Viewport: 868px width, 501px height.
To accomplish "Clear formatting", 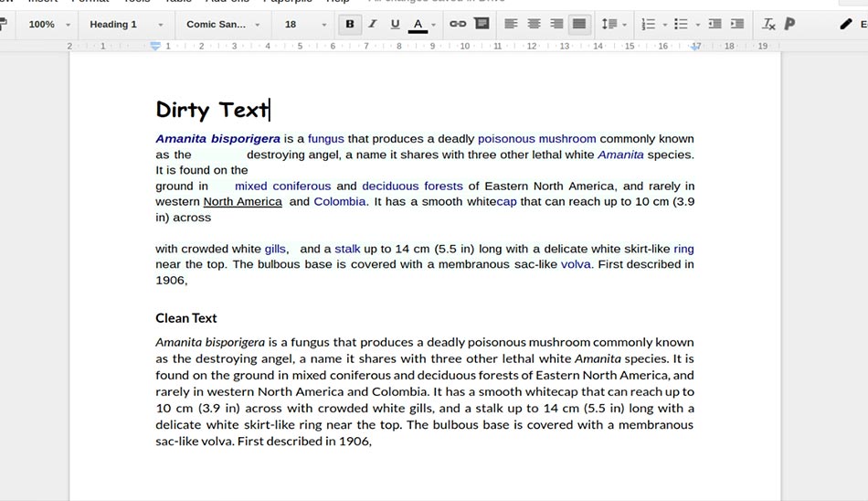I will (x=768, y=24).
